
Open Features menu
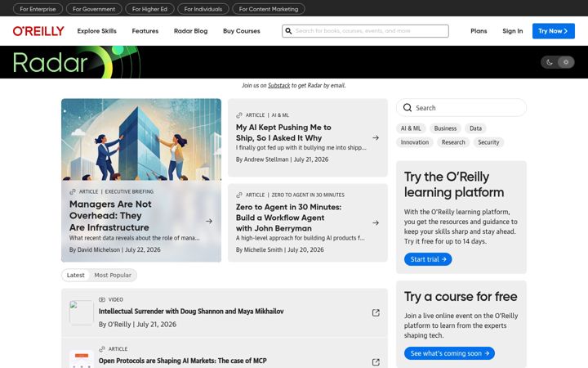pos(145,31)
